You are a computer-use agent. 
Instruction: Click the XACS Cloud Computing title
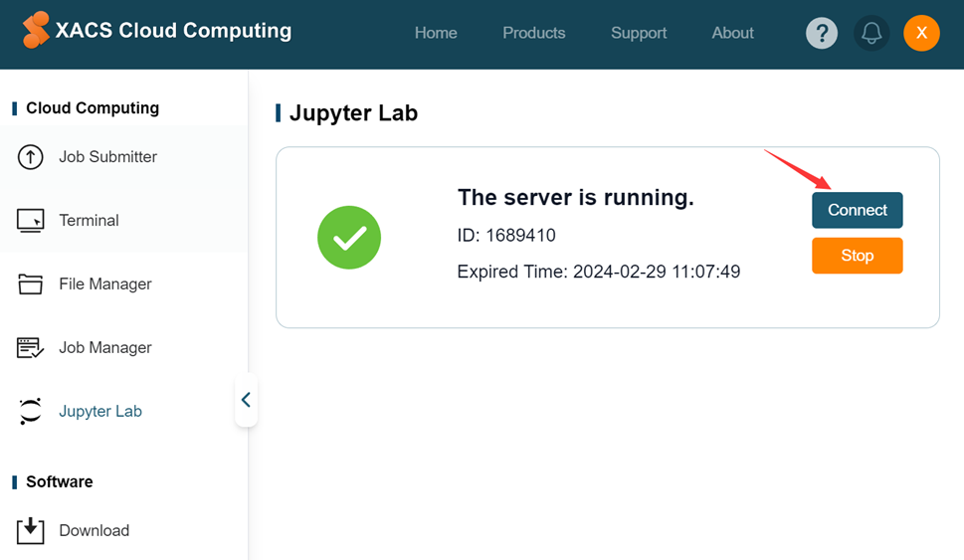[x=173, y=30]
